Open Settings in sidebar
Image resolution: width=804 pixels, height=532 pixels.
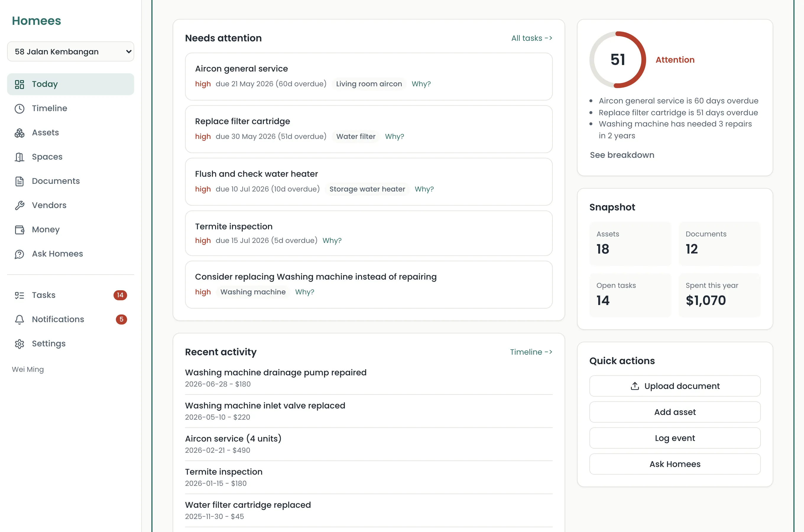[x=71, y=344]
